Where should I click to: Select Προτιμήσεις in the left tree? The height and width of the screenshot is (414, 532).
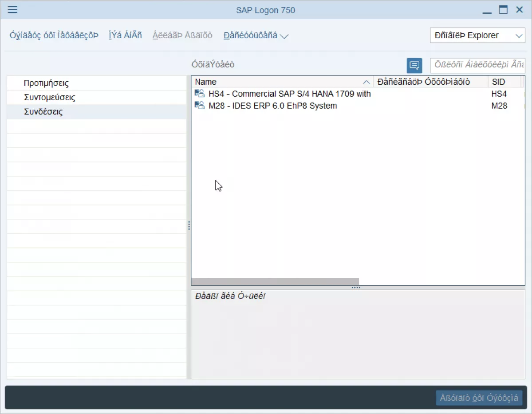point(97,83)
